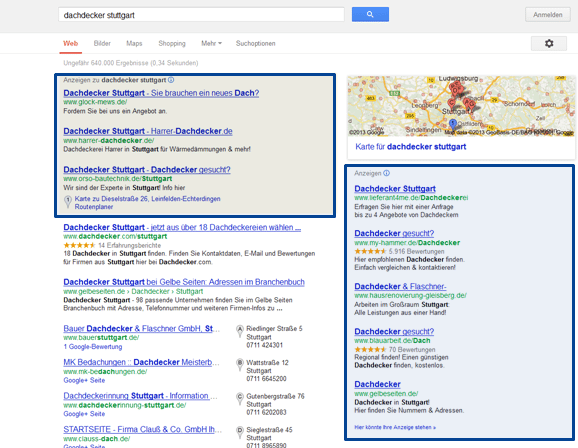Open 'MK Bedachungen :: Dachdecker Meisterb...' result
This screenshot has width=578, height=448.
coord(142,362)
